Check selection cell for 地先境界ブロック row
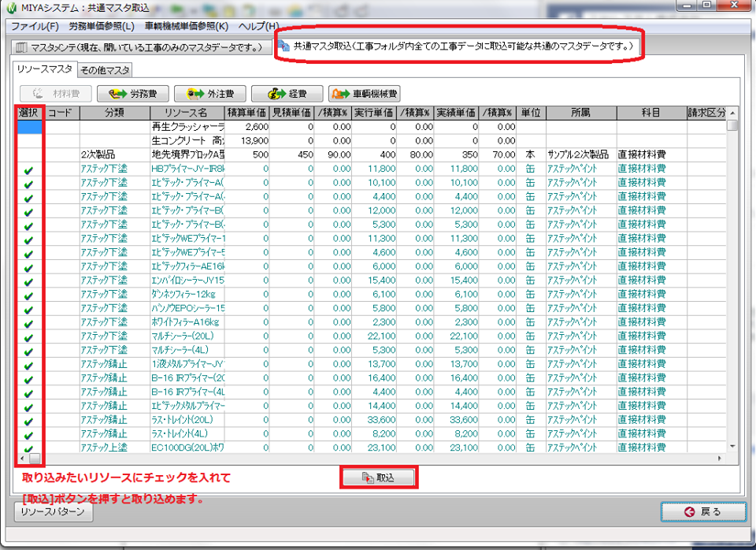The width and height of the screenshot is (756, 550). pyautogui.click(x=30, y=154)
